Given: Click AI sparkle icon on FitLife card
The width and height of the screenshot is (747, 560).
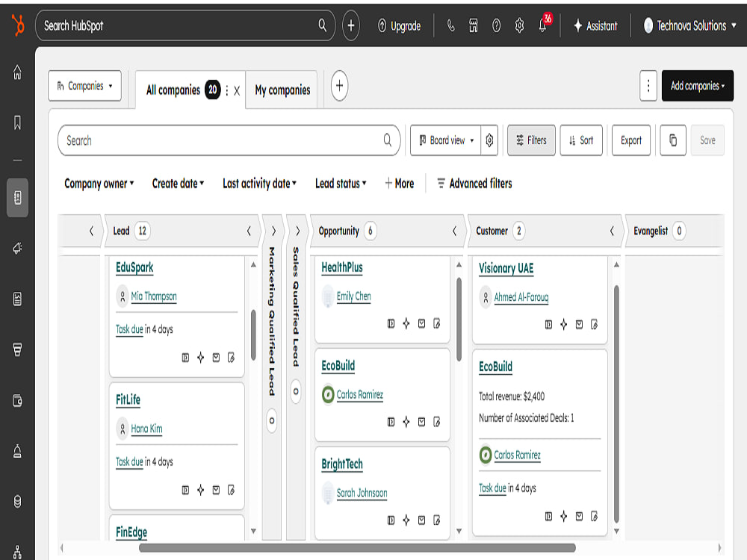Looking at the screenshot, I should [x=200, y=490].
